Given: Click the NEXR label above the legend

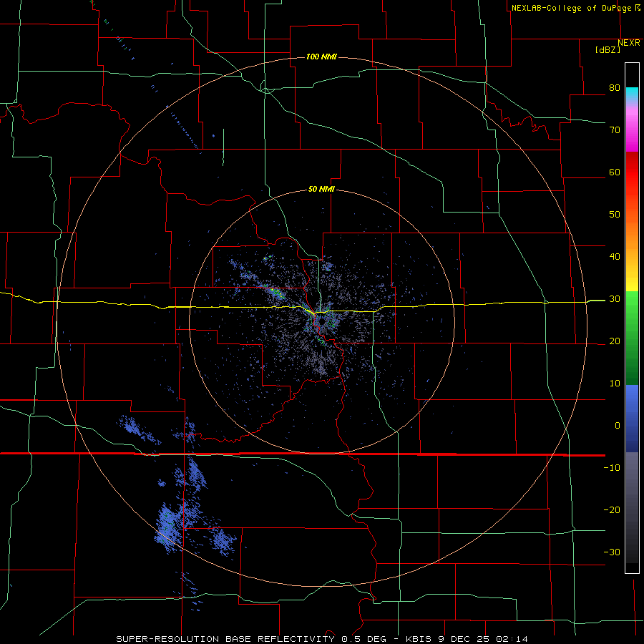Looking at the screenshot, I should point(629,43).
